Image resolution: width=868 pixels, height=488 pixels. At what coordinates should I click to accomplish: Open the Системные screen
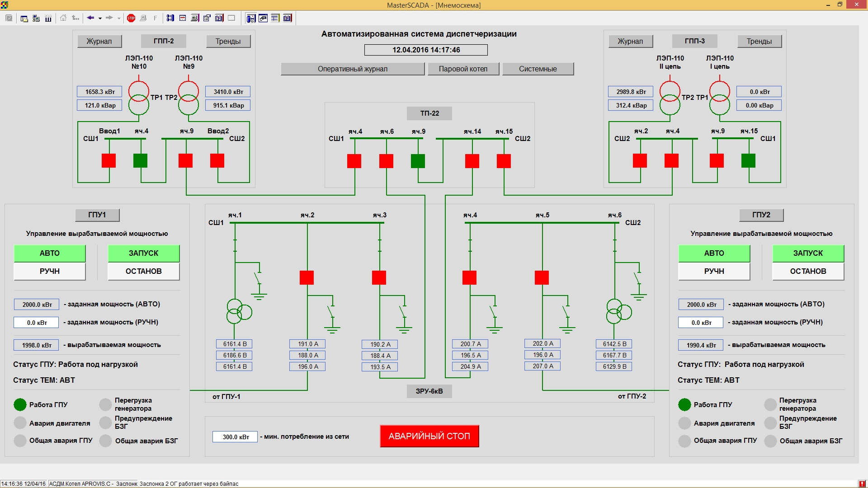(x=538, y=69)
